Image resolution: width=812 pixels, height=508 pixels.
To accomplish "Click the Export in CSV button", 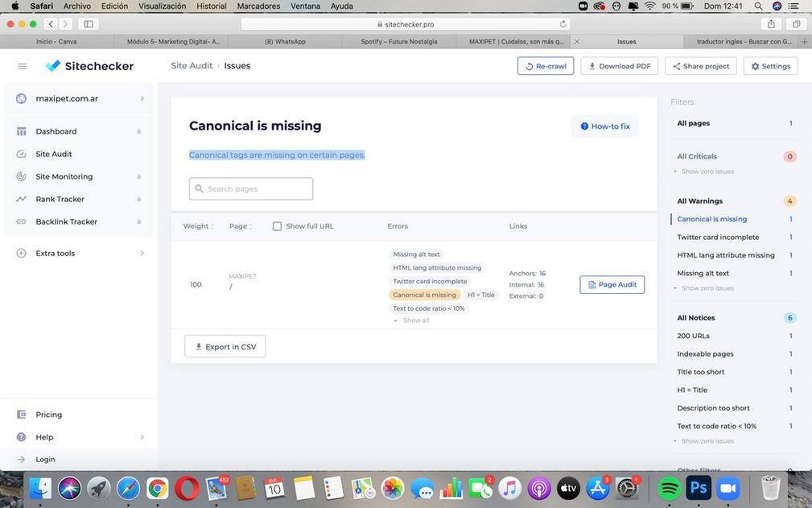I will coord(225,347).
